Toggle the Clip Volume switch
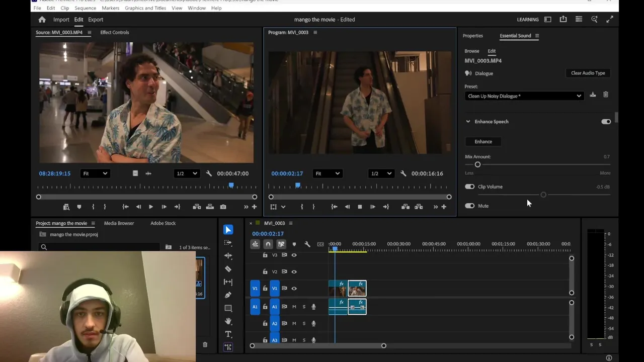 tap(469, 187)
